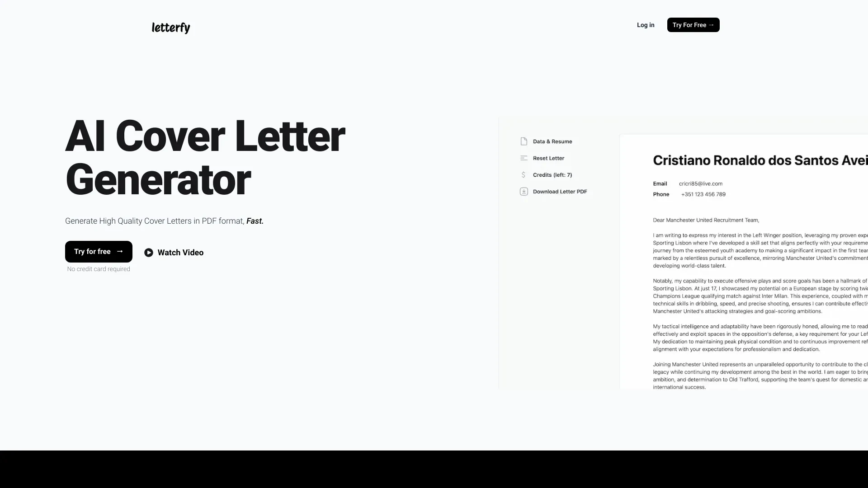The width and height of the screenshot is (868, 488).
Task: Expand the Reset Letter options
Action: click(x=548, y=158)
